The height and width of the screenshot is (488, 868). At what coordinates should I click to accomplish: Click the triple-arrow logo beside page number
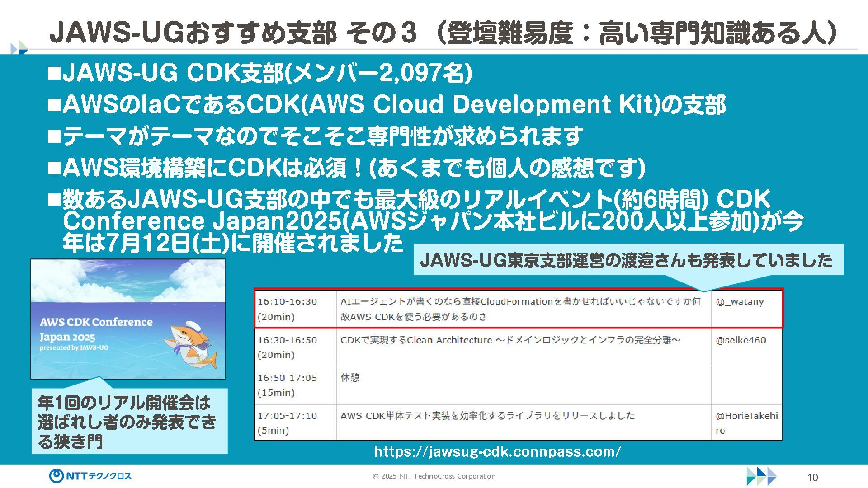click(762, 476)
